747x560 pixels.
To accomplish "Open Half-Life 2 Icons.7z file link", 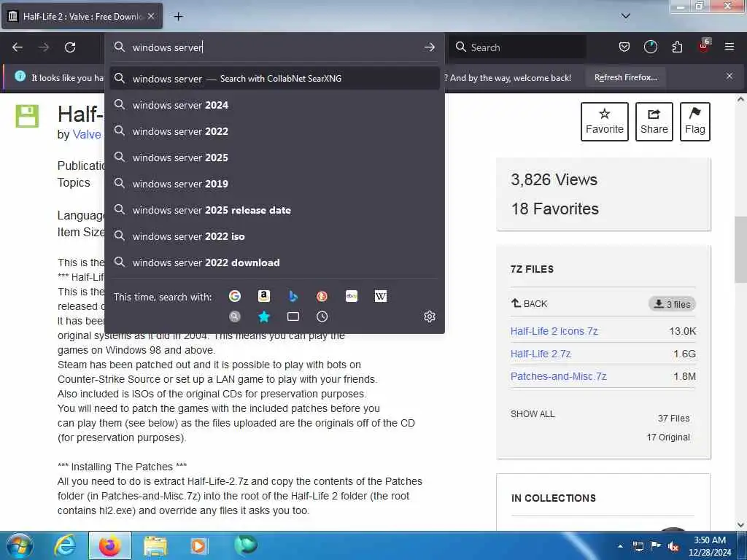I will pos(554,331).
